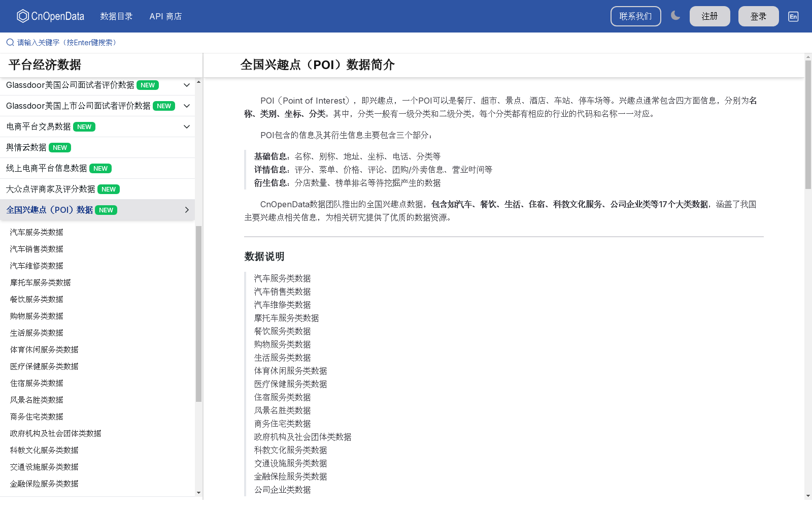812x508 pixels.
Task: Open sidebar item 住宿服务类数据
Action: point(37,383)
